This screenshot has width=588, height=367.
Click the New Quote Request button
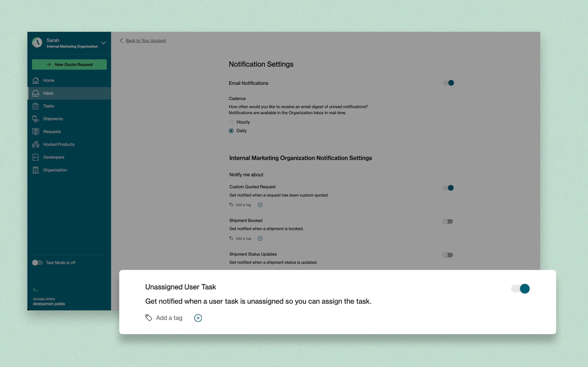coord(69,64)
